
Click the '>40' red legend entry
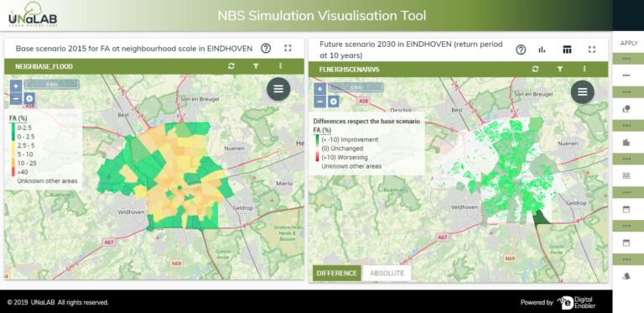click(22, 172)
